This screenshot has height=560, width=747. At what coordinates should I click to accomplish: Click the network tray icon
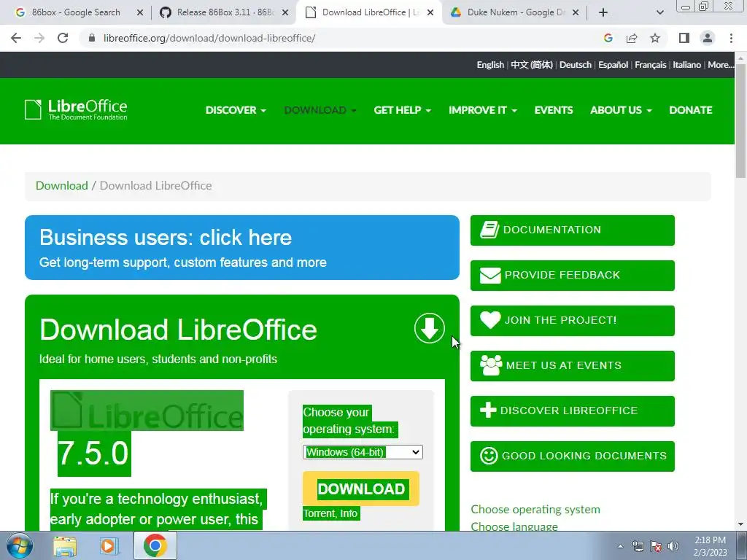[x=638, y=546]
